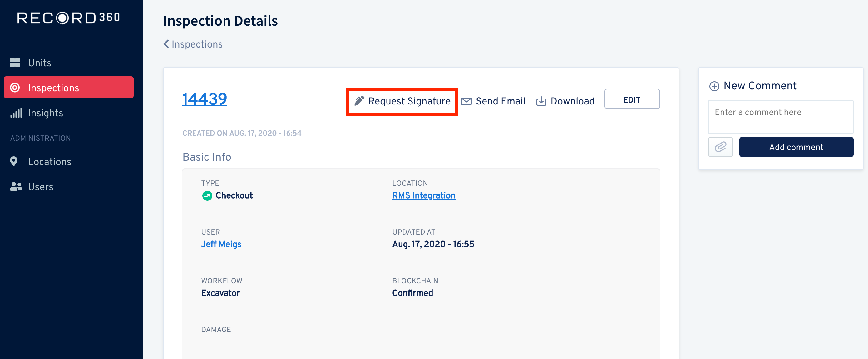The width and height of the screenshot is (868, 359).
Task: Click the Add comment button
Action: (x=796, y=147)
